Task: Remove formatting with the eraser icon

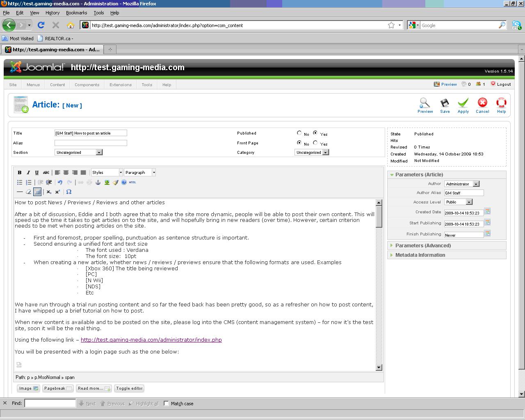Action: [28, 192]
